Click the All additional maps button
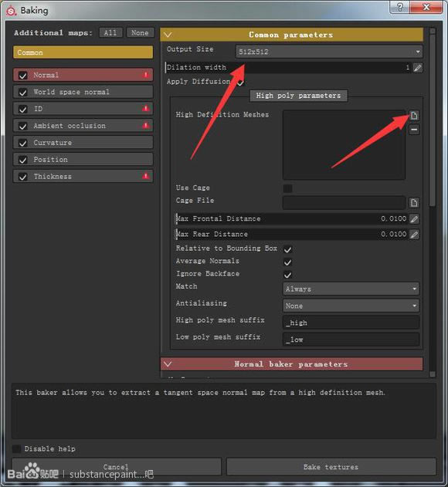The height and width of the screenshot is (487, 448). click(x=110, y=32)
